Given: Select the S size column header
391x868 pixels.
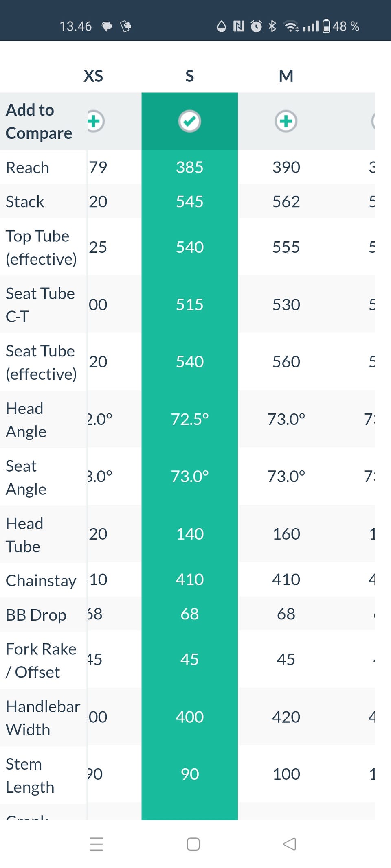Looking at the screenshot, I should coord(190,76).
